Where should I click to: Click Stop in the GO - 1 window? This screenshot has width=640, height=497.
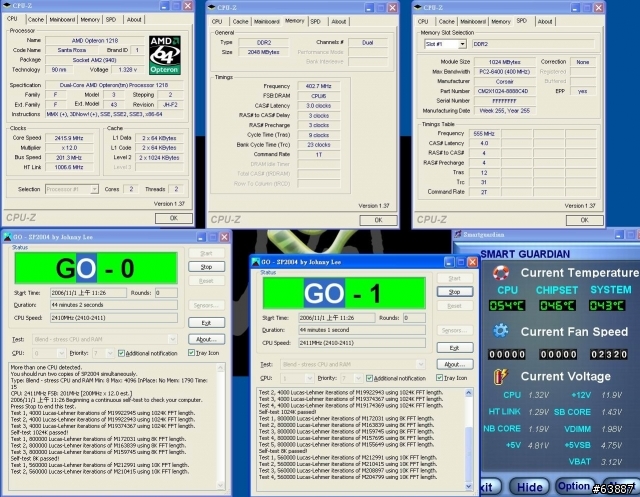pos(455,292)
